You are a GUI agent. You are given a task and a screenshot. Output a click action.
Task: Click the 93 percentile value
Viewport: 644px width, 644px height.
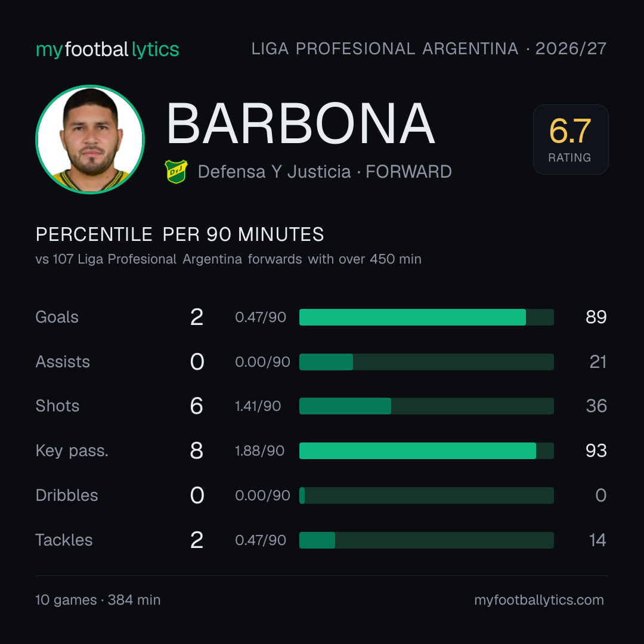pyautogui.click(x=596, y=451)
